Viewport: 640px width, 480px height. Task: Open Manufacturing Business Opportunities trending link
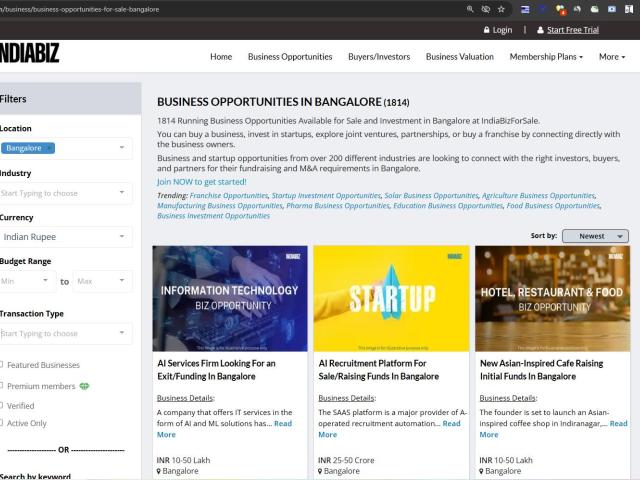click(x=220, y=206)
